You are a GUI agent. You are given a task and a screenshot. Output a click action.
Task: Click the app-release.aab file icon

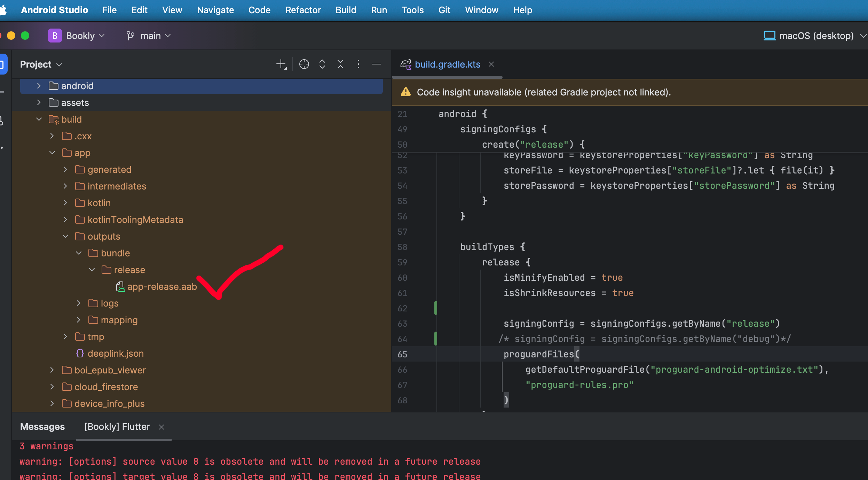click(120, 287)
